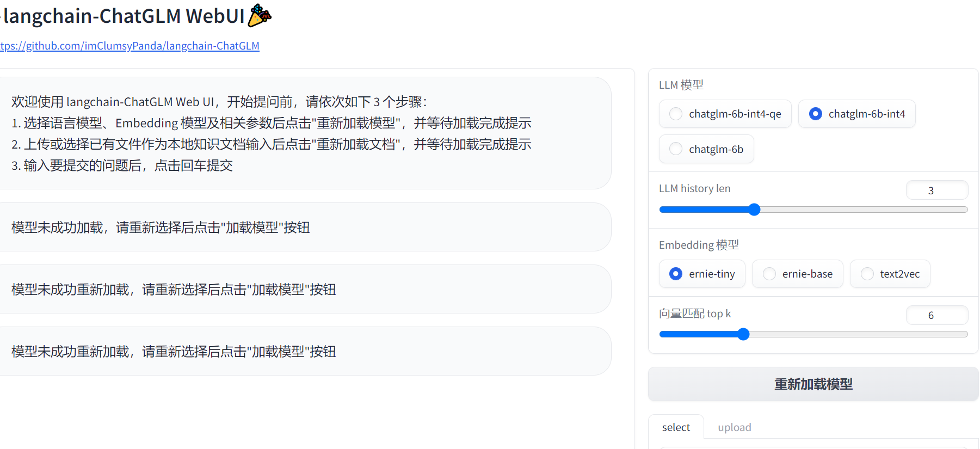Screen dimensions: 980x449
Task: Switch to the select tab
Action: 676,427
